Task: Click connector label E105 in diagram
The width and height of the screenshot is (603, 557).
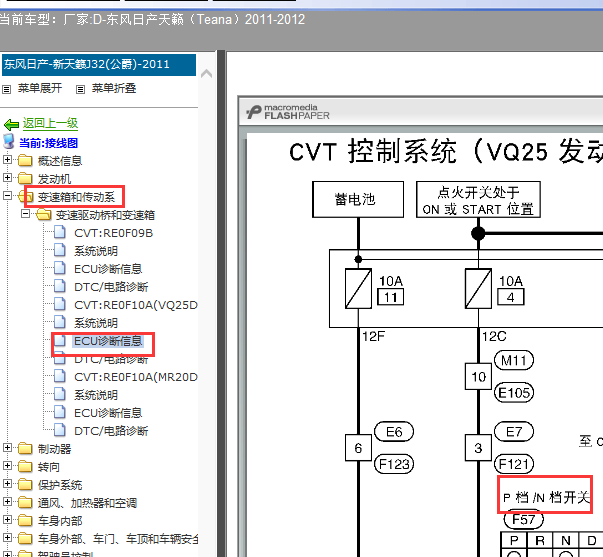Action: [514, 393]
